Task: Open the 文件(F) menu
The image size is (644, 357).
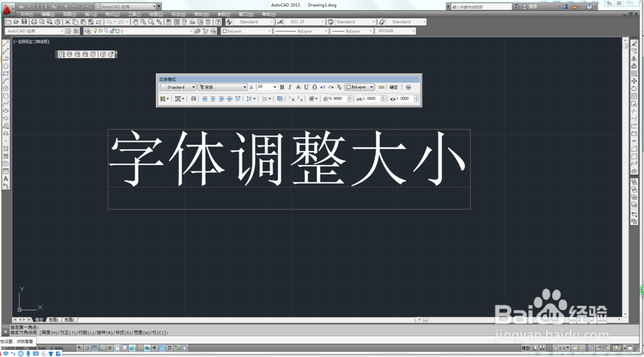Action: [x=26, y=14]
